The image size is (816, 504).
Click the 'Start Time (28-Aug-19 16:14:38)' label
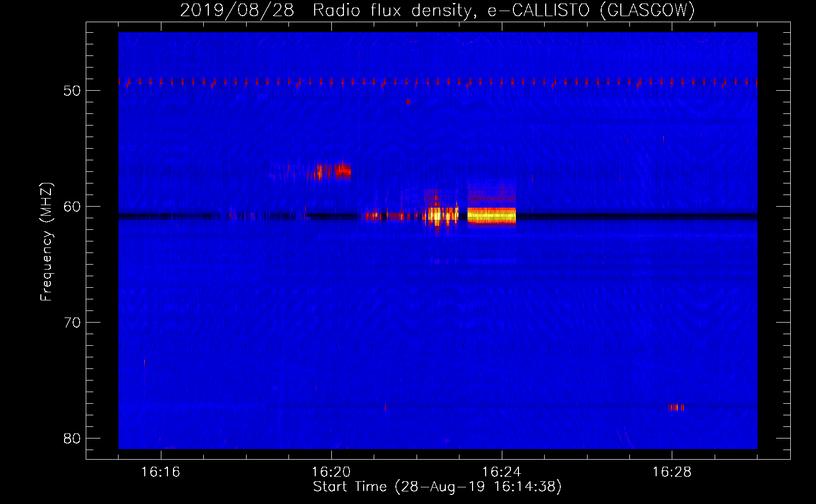coord(437,487)
